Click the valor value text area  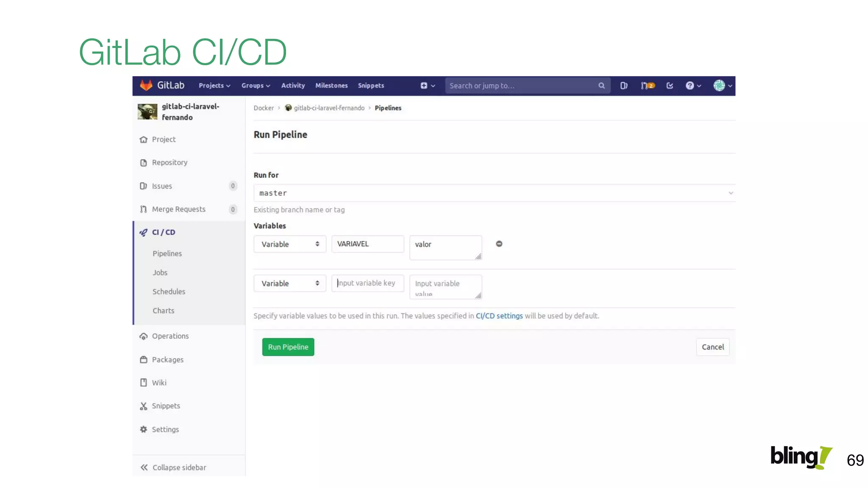(446, 248)
